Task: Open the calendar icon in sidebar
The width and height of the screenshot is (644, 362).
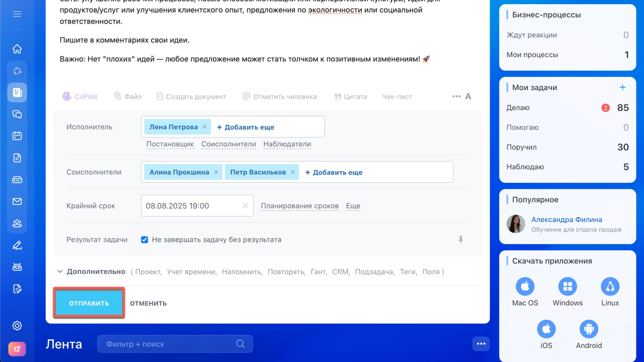Action: (17, 136)
